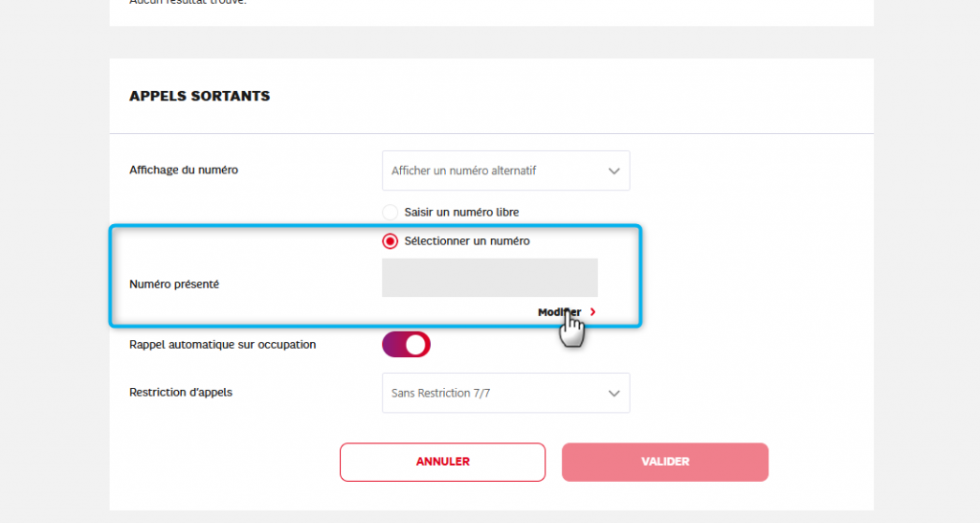Click the "Restriction d'appels" label
The width and height of the screenshot is (980, 523).
point(181,392)
